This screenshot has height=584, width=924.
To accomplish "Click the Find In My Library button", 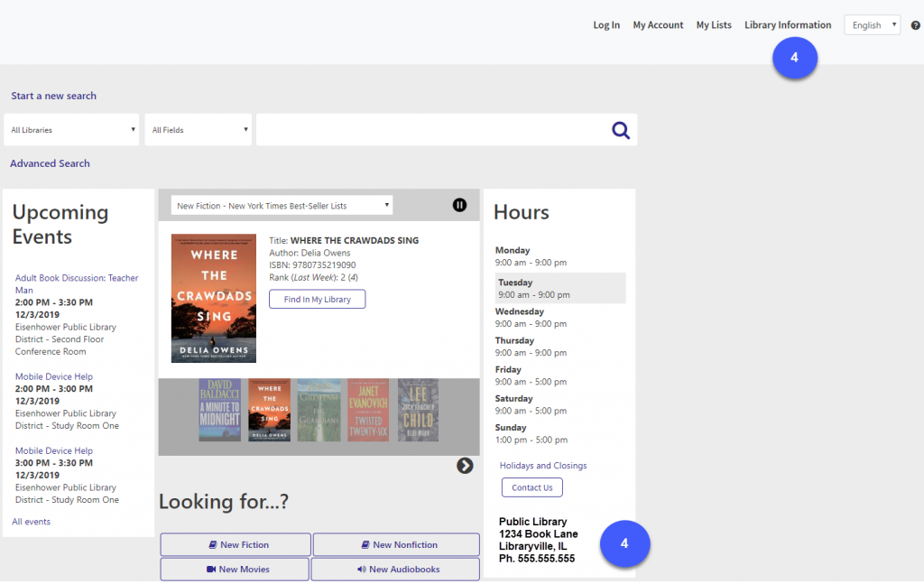I will (x=317, y=300).
